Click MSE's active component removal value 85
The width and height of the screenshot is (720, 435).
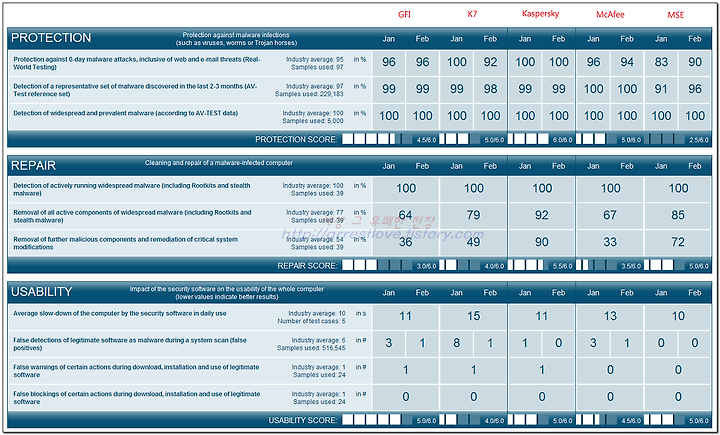coord(678,215)
